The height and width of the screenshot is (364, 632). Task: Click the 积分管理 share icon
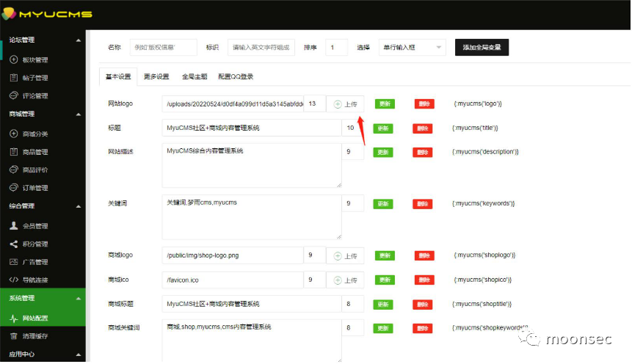click(x=14, y=244)
